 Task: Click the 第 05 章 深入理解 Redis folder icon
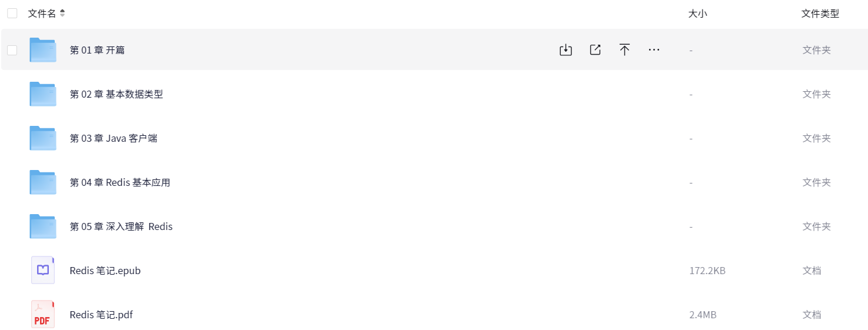coord(43,226)
